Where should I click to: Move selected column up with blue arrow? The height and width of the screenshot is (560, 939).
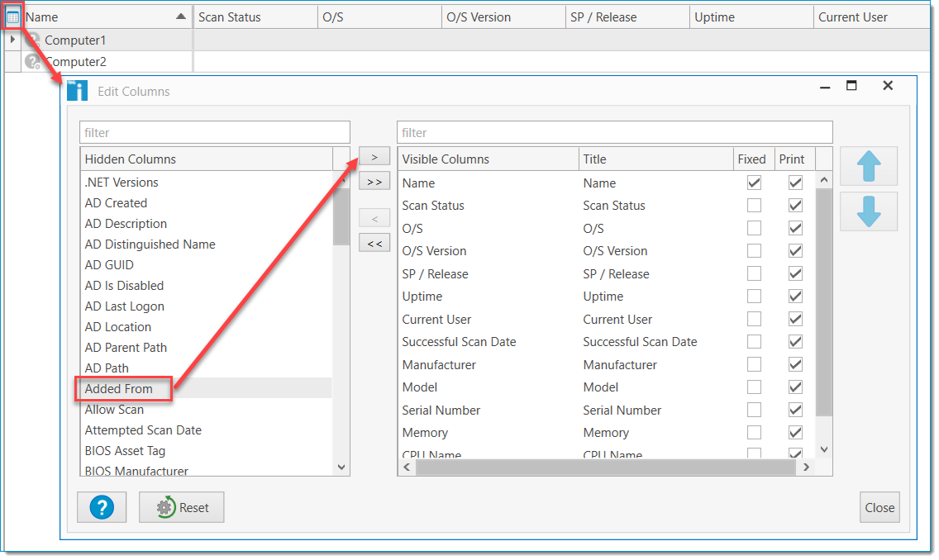click(868, 166)
